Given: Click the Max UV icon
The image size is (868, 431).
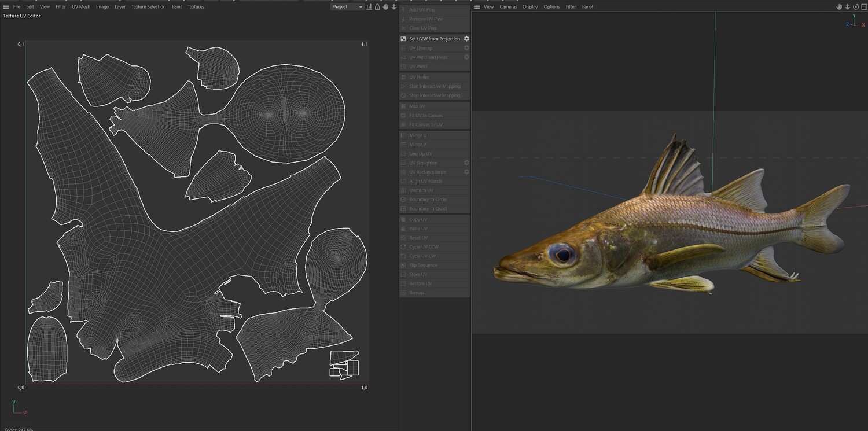Looking at the screenshot, I should [403, 106].
